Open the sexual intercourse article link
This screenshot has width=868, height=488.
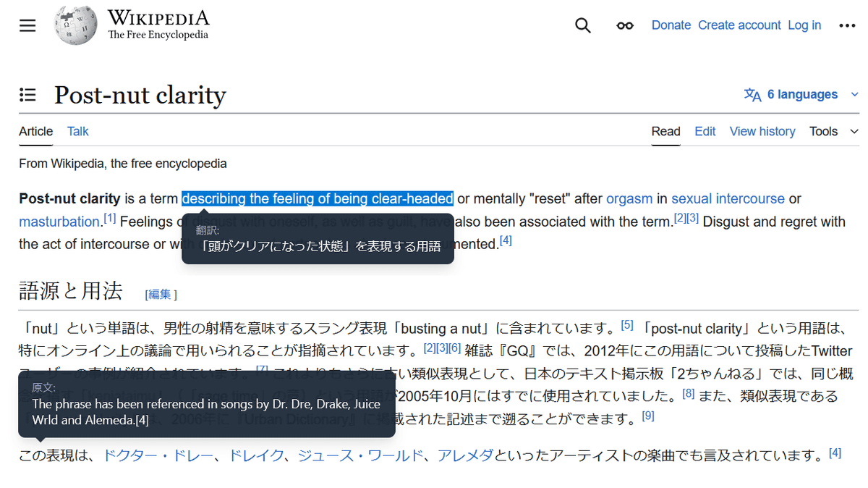click(728, 198)
